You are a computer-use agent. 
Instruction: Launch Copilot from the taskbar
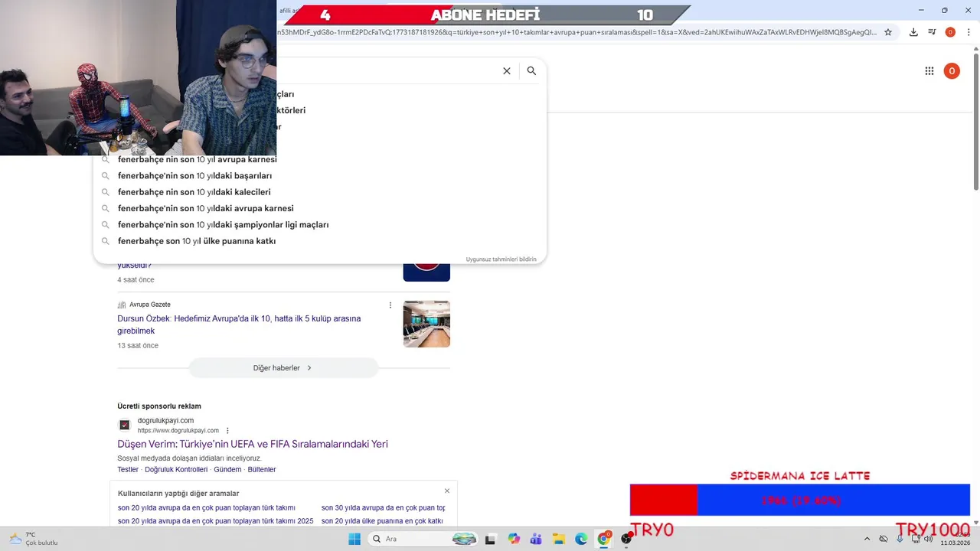tap(514, 539)
